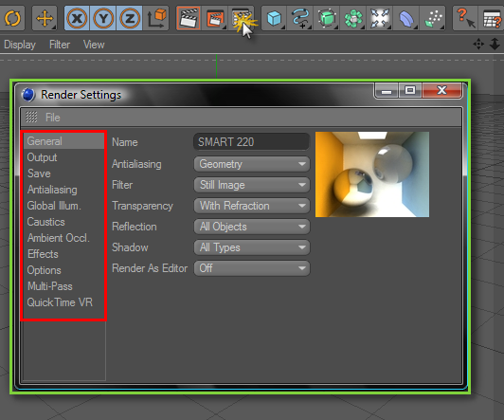
Task: Click the Render View clapperboard icon
Action: pos(189,18)
